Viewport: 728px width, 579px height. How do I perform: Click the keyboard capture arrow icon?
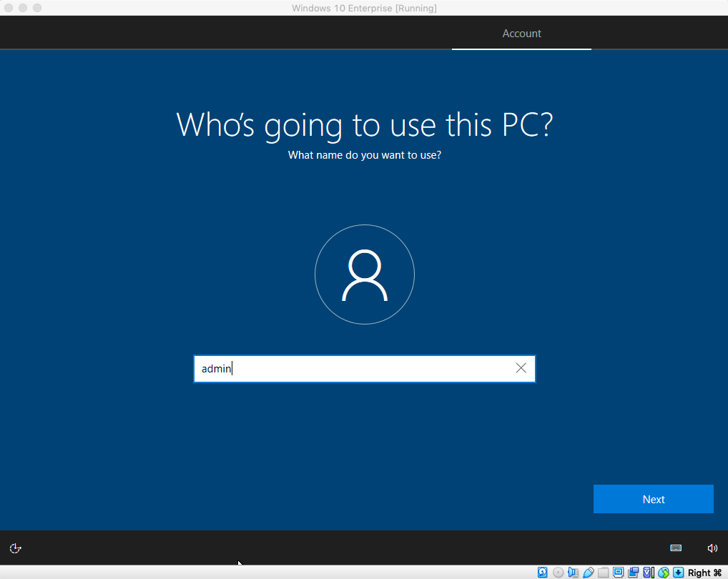coord(679,573)
